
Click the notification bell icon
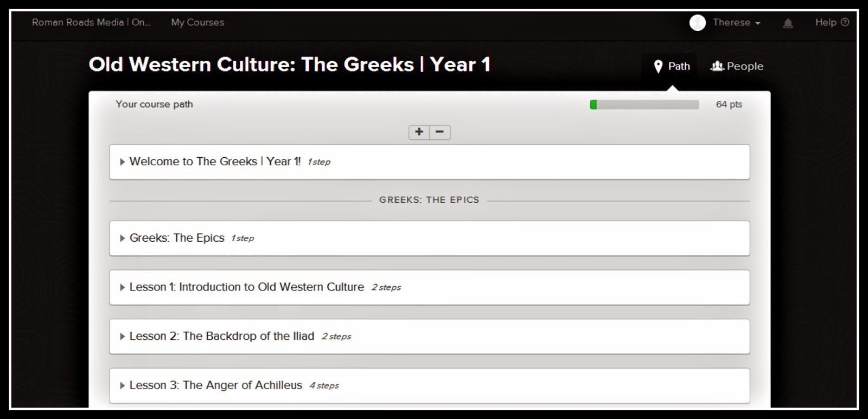788,23
